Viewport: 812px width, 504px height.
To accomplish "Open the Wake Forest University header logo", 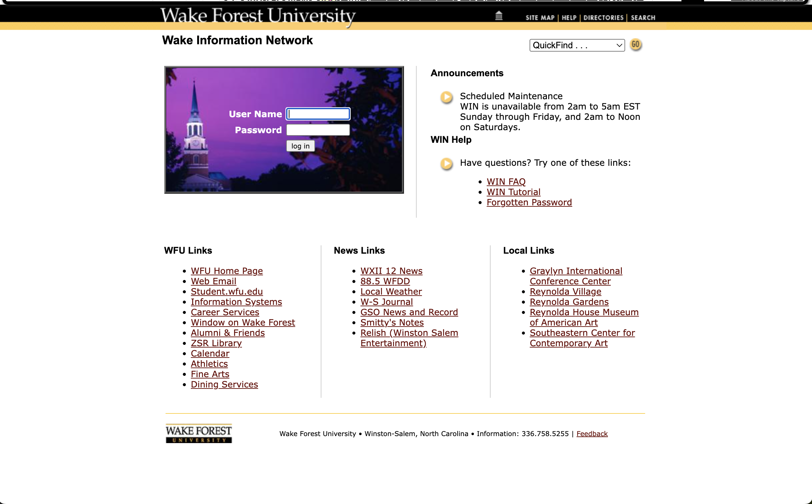I will [258, 17].
